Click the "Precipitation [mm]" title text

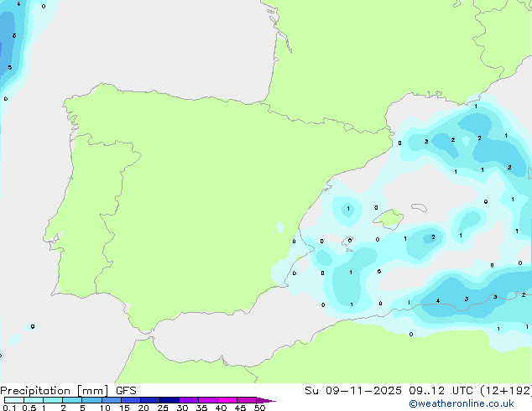pyautogui.click(x=55, y=391)
